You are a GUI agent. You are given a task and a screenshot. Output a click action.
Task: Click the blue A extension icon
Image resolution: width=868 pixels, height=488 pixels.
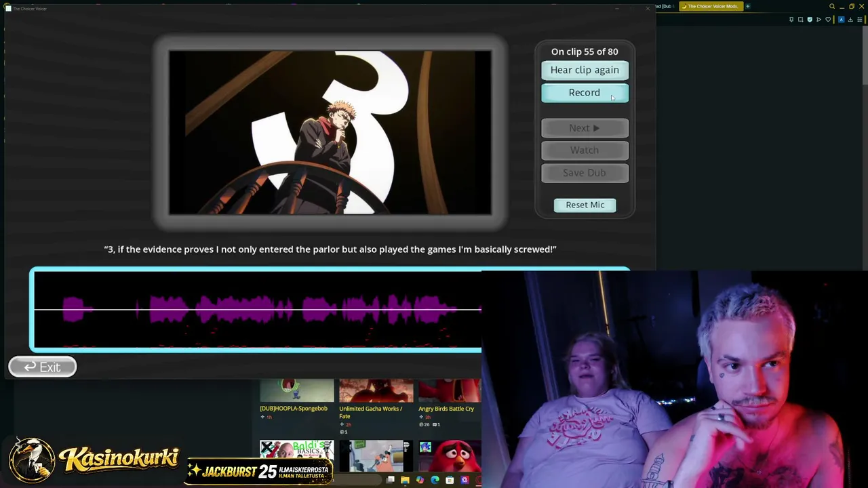pos(842,20)
